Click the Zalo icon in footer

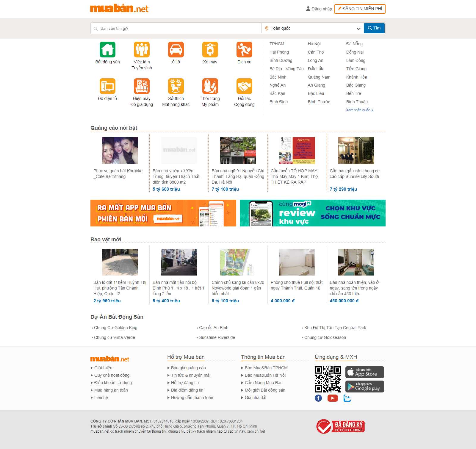pyautogui.click(x=347, y=398)
